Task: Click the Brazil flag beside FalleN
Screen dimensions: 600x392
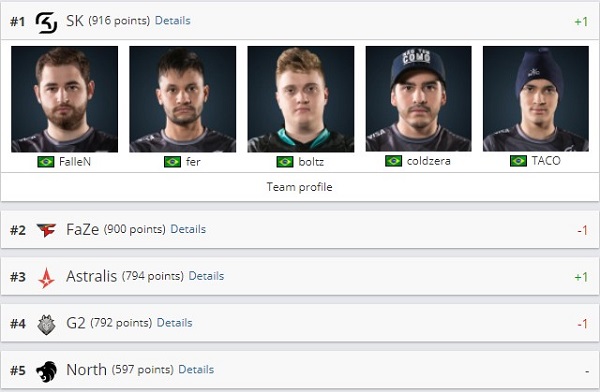Action: 46,162
